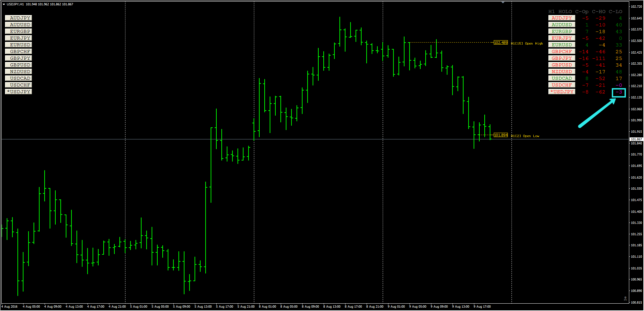The width and height of the screenshot is (644, 311).
Task: Click the 'C-LO' column header
Action: click(x=615, y=11)
